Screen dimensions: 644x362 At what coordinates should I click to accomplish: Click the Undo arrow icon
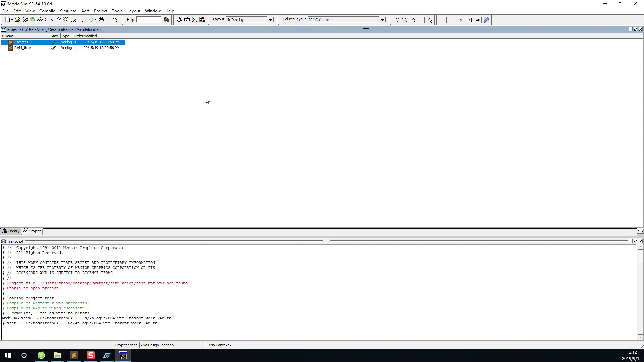(x=73, y=20)
